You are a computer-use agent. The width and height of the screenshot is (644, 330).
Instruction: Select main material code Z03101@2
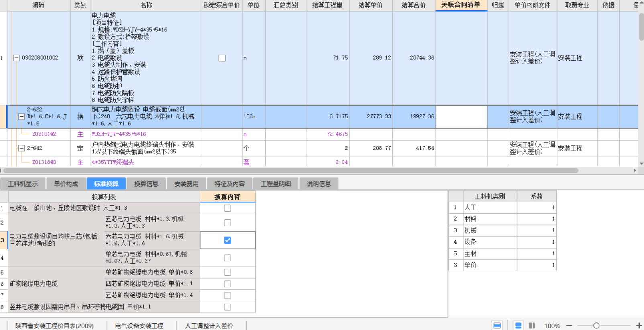(x=44, y=134)
